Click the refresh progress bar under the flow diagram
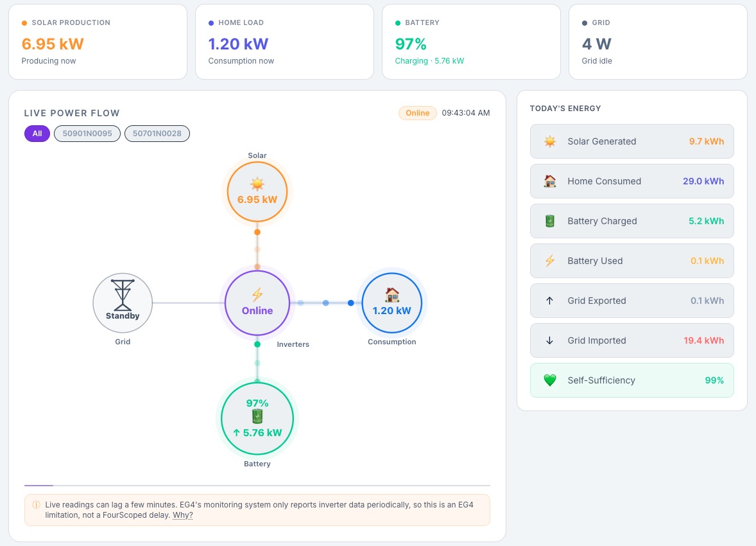The image size is (756, 546). 257,485
